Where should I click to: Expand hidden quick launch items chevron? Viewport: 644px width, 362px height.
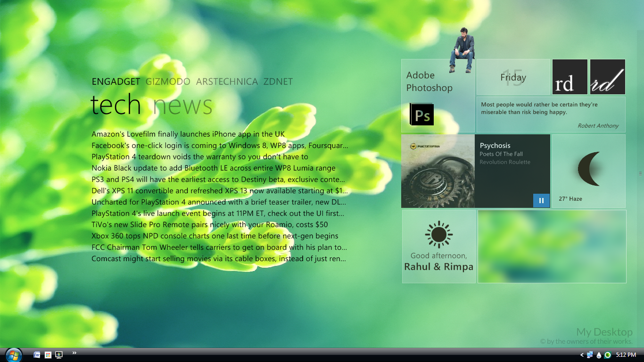pos(74,353)
